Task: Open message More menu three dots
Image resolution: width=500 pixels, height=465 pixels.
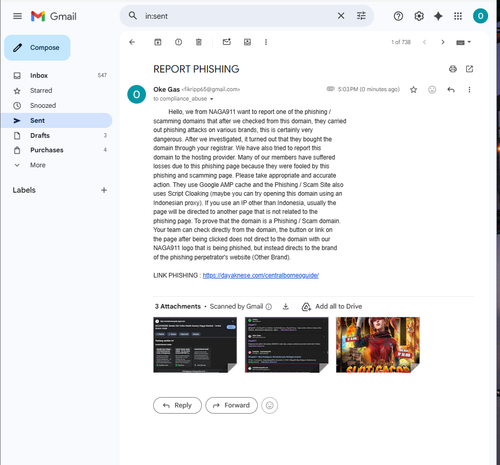Action: [x=469, y=90]
